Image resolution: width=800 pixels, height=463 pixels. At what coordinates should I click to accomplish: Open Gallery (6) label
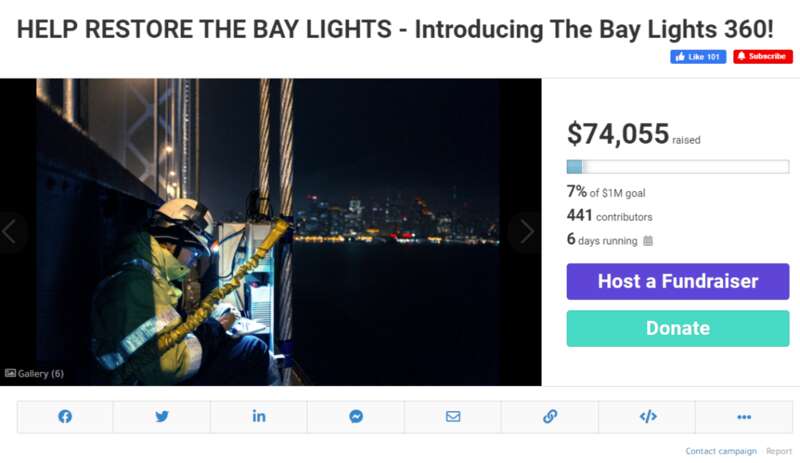coord(35,373)
